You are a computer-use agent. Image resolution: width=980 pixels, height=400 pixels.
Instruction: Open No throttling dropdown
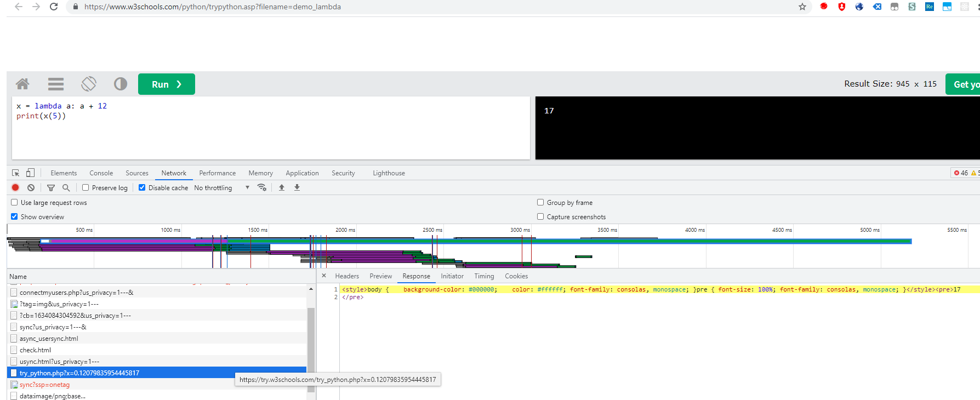pyautogui.click(x=222, y=187)
